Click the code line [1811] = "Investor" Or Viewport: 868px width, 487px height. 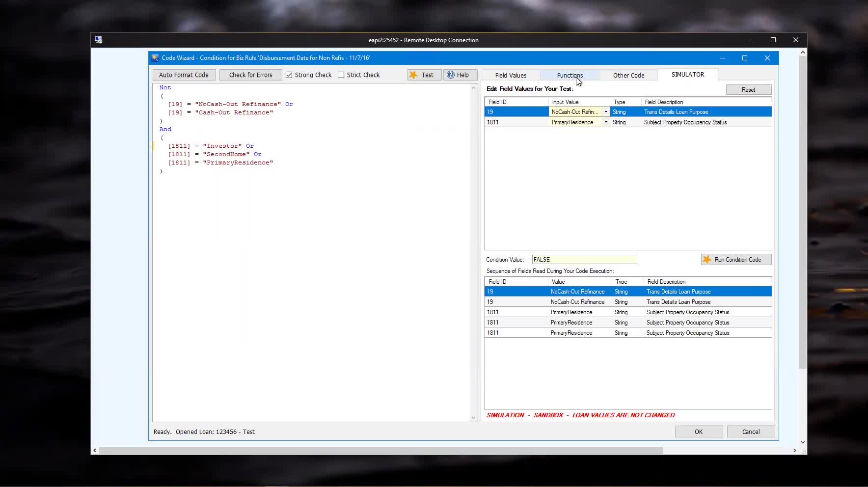point(211,146)
